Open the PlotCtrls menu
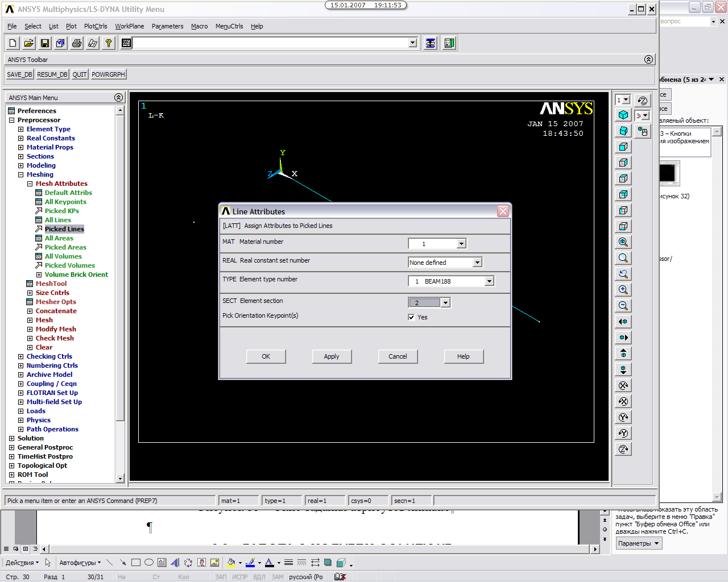Viewport: 728px width, 582px height. (96, 26)
